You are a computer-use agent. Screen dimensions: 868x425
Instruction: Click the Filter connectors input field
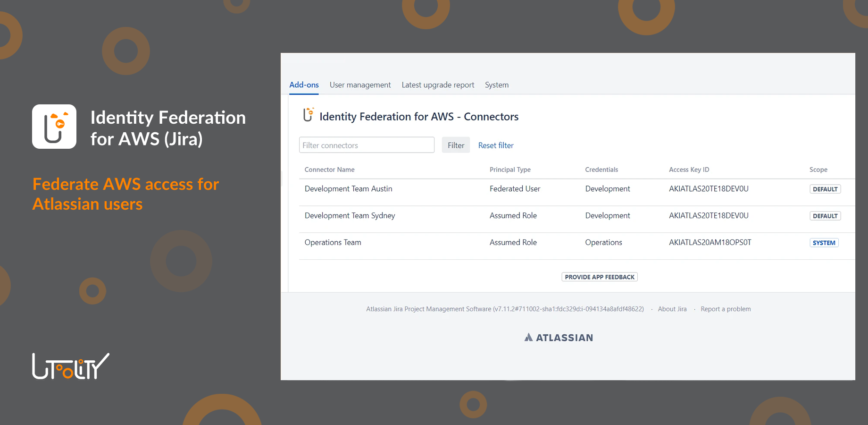[x=367, y=144]
